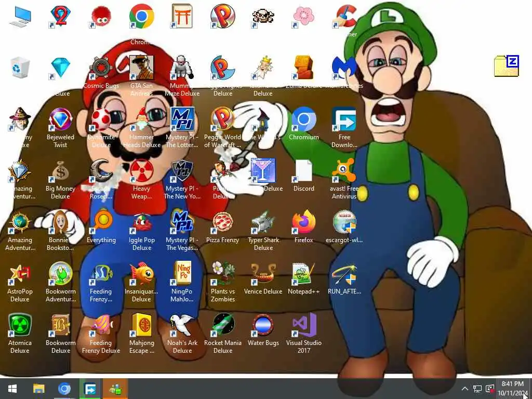Switch to Chromium on the taskbar
This screenshot has width=532, height=399.
click(64, 389)
